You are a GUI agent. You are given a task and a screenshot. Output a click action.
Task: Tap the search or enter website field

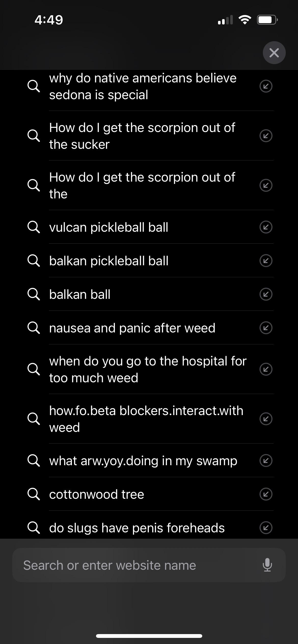138,565
